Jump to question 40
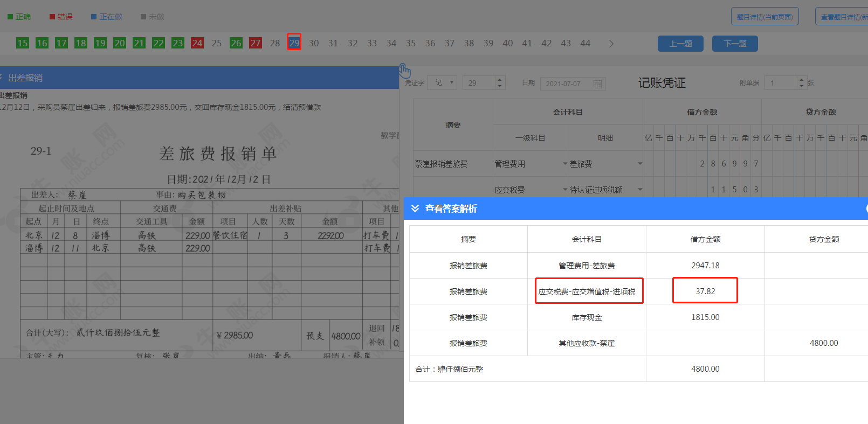 coord(508,43)
